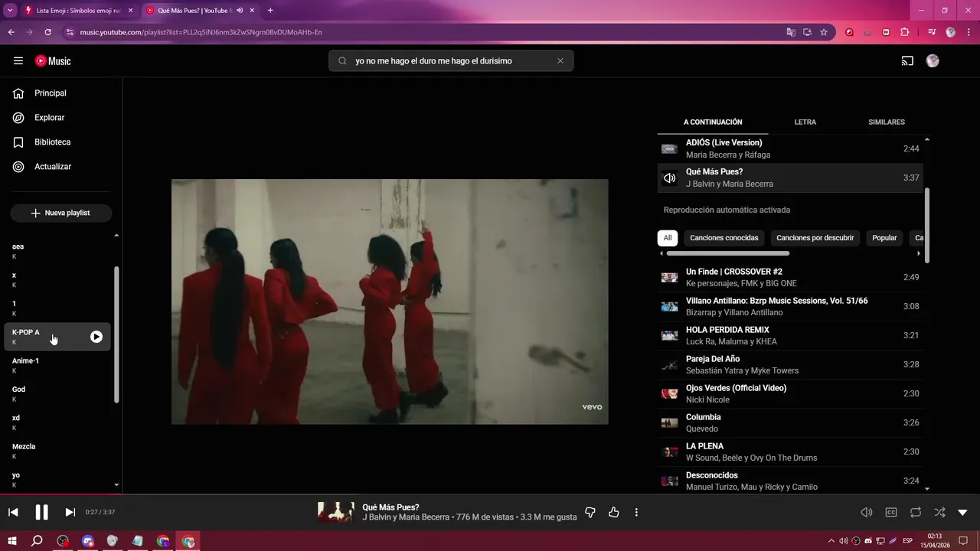This screenshot has height=551, width=980.
Task: Like the current song
Action: 613,512
